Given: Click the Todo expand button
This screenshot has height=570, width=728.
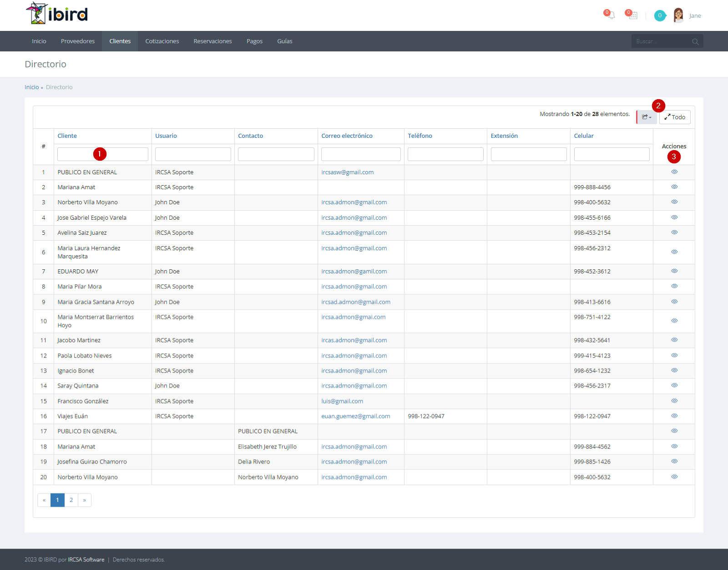Looking at the screenshot, I should pyautogui.click(x=675, y=117).
